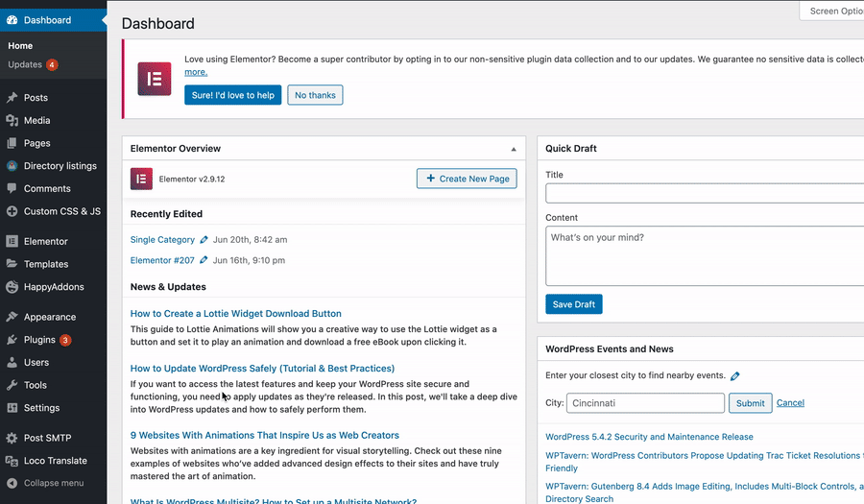Click the Cancel link beside Submit
The image size is (864, 504).
click(790, 402)
